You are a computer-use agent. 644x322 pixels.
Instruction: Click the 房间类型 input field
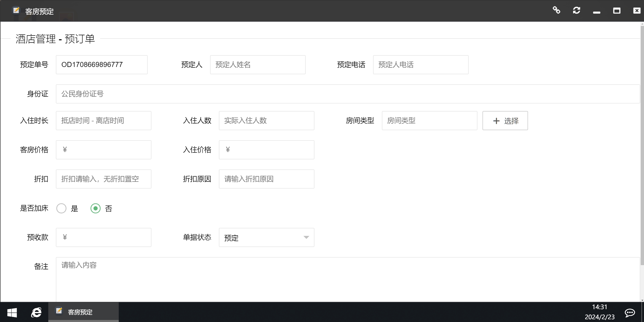[x=429, y=121]
